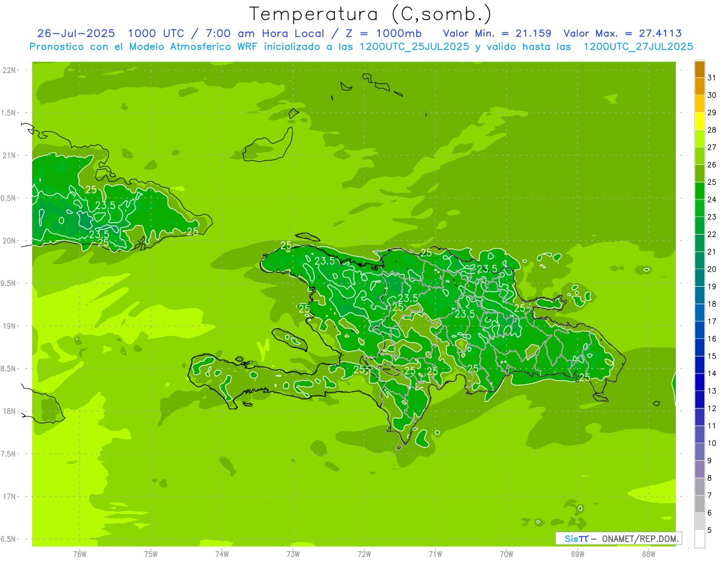The height and width of the screenshot is (562, 728).
Task: Click the '15' label on the color scale
Action: [712, 356]
